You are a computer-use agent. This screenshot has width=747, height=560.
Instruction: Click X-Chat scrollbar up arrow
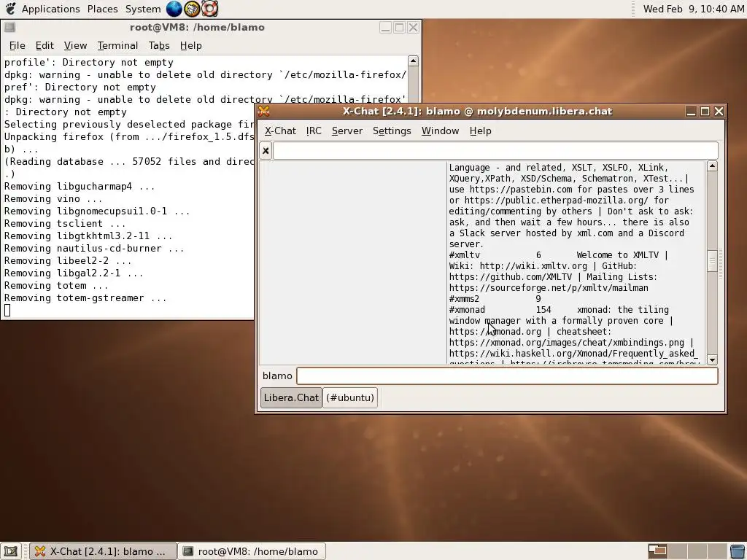coord(712,166)
